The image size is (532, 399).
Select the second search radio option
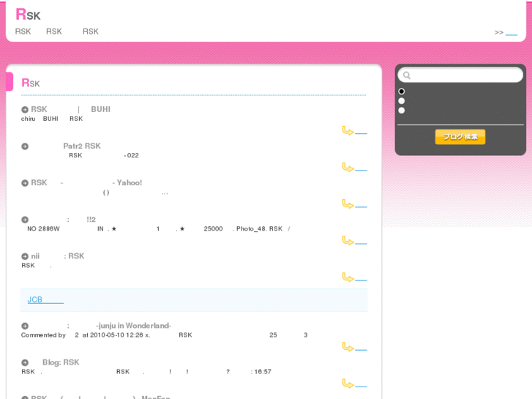(401, 101)
